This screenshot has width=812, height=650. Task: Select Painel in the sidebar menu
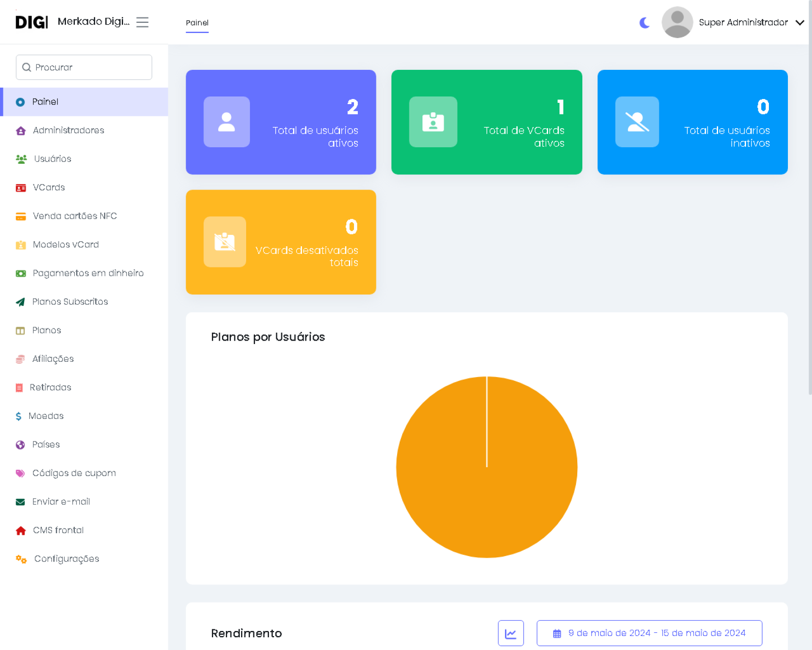45,102
